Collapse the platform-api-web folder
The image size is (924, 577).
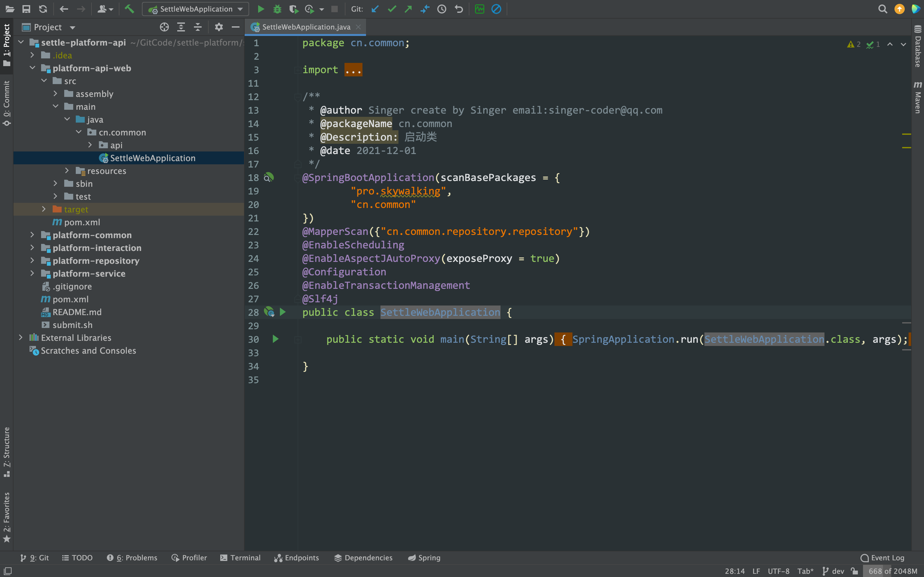(x=32, y=68)
